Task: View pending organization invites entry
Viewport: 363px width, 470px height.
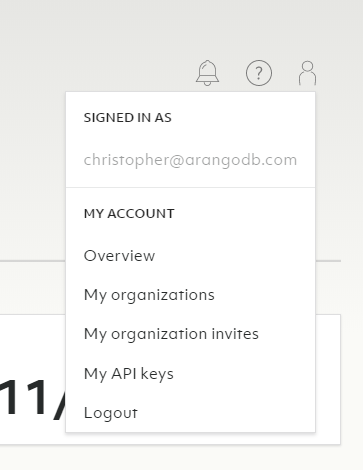Action: tap(190, 334)
